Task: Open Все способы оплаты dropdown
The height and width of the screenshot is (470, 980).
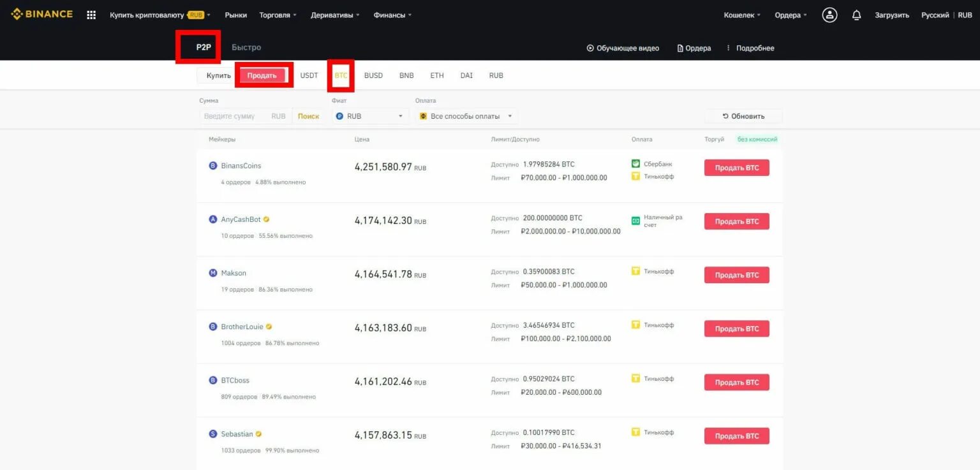Action: coord(466,116)
